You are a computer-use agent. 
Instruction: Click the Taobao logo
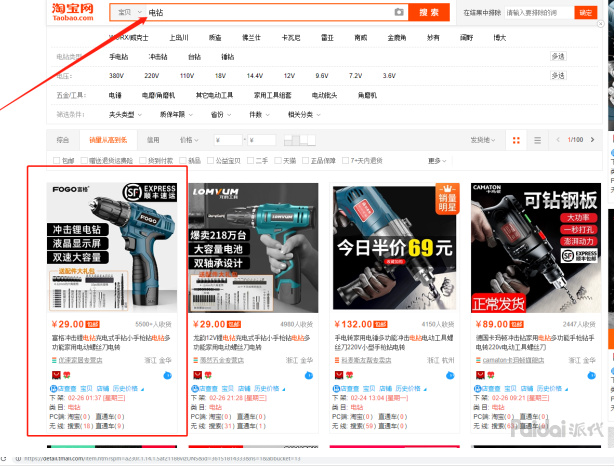73,12
